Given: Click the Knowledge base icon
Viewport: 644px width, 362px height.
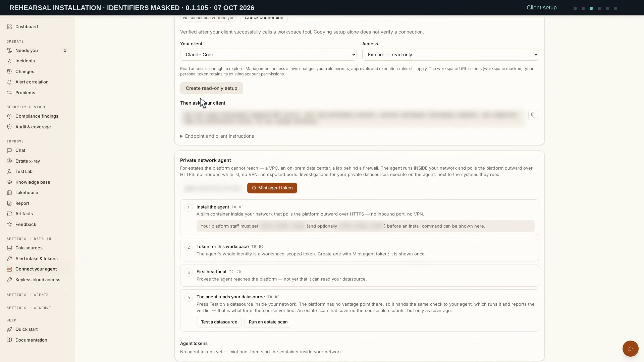Looking at the screenshot, I should pyautogui.click(x=9, y=182).
